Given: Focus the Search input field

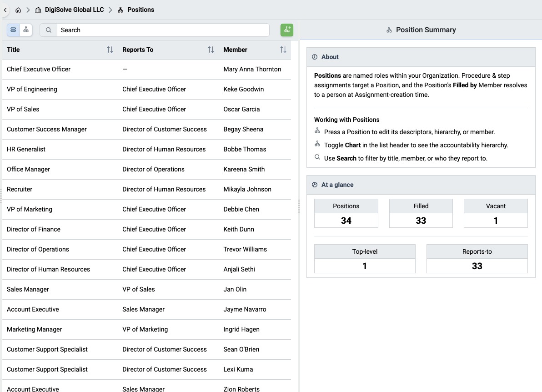Looking at the screenshot, I should click(163, 30).
